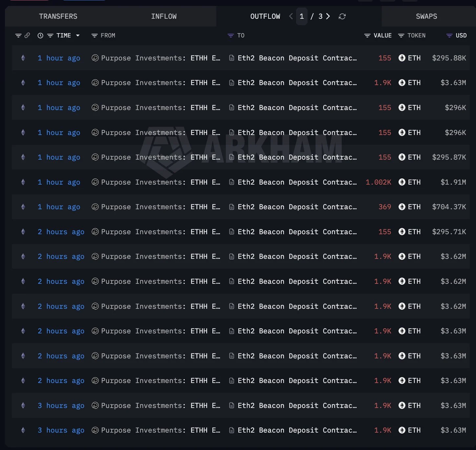Open the INFLOW tab

pyautogui.click(x=164, y=16)
